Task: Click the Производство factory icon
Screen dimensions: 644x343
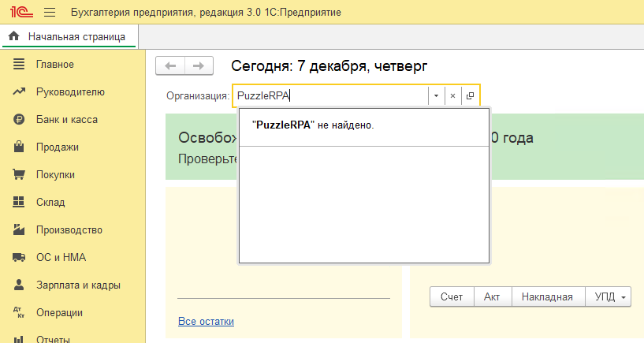Action: click(18, 229)
